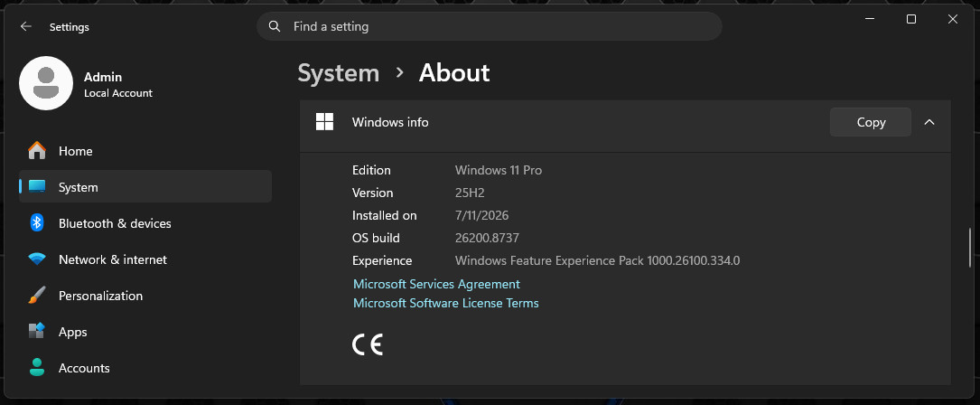
Task: Open Microsoft Software License Terms link
Action: [x=445, y=303]
